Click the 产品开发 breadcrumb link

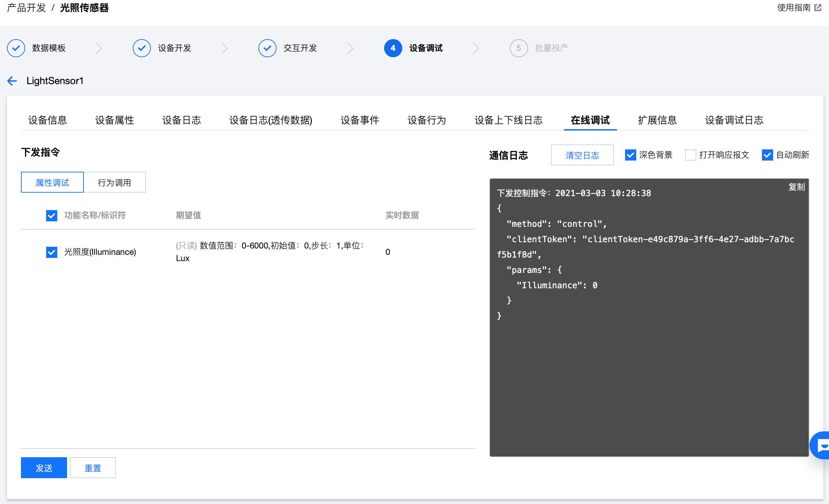point(27,8)
